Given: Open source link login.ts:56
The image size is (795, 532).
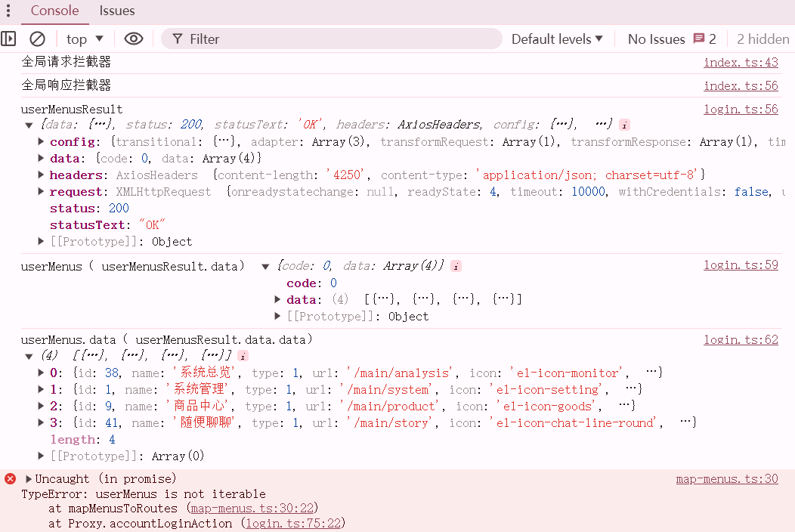Looking at the screenshot, I should tap(741, 109).
